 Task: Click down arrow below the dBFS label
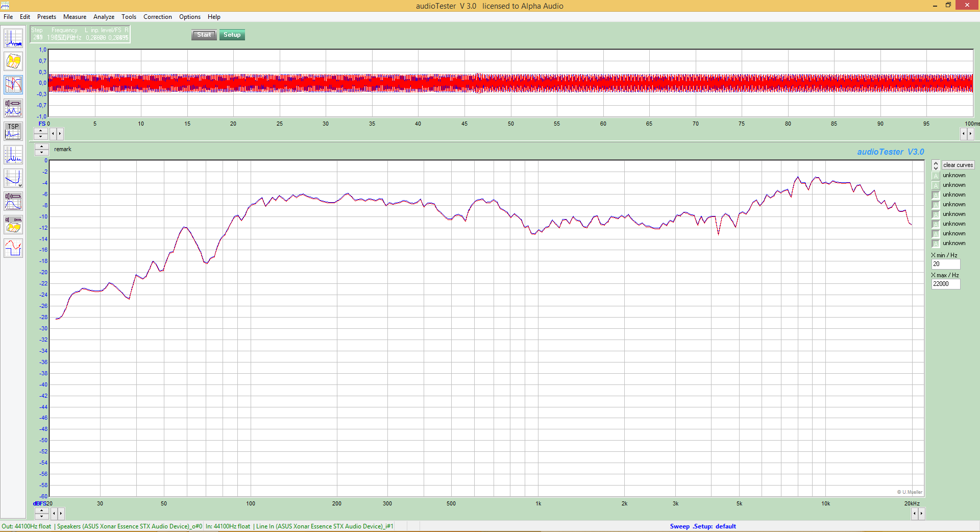click(x=41, y=516)
